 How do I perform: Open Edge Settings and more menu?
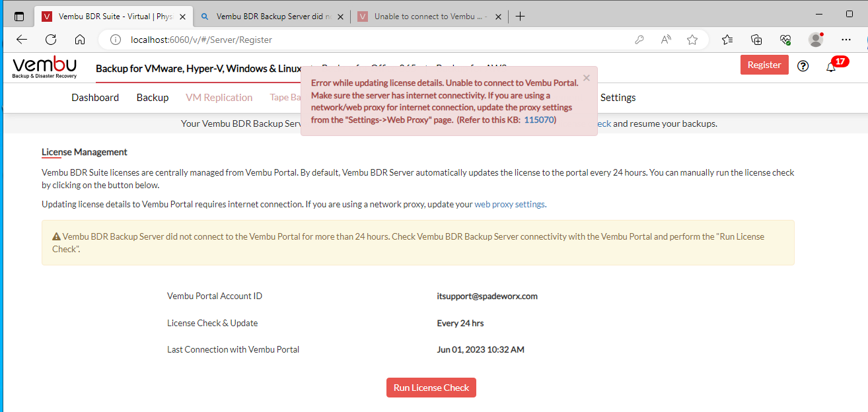point(846,40)
